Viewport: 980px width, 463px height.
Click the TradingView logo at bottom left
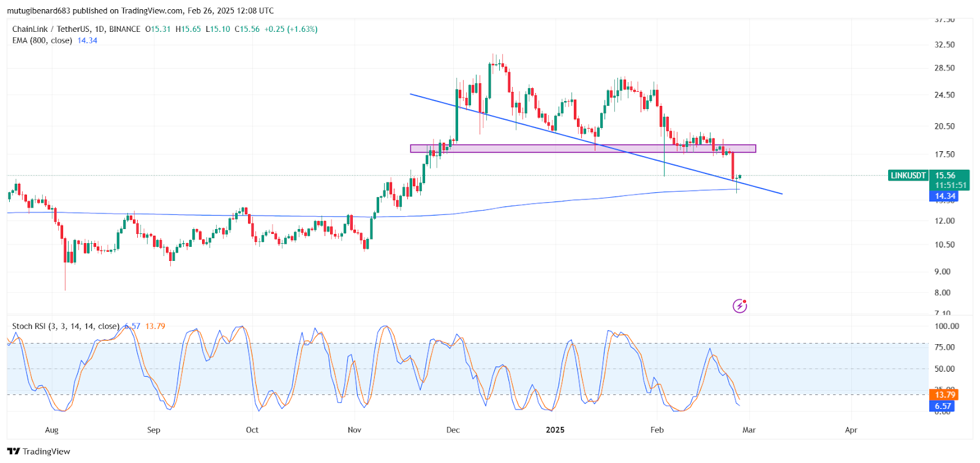pyautogui.click(x=39, y=451)
